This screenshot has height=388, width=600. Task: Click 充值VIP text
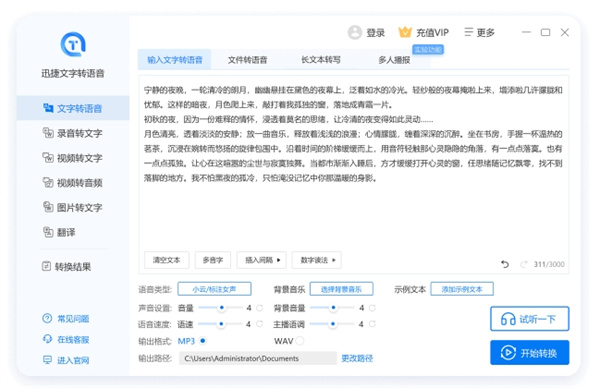432,33
